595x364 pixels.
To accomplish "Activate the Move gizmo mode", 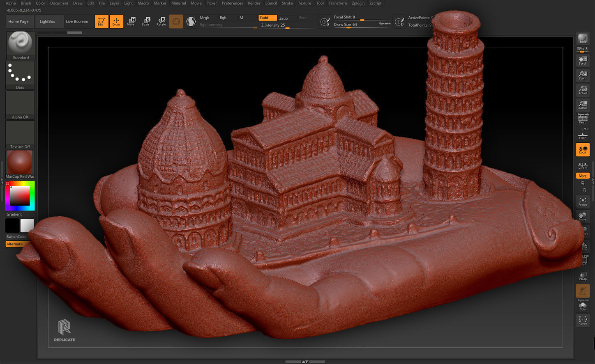I will pyautogui.click(x=131, y=21).
